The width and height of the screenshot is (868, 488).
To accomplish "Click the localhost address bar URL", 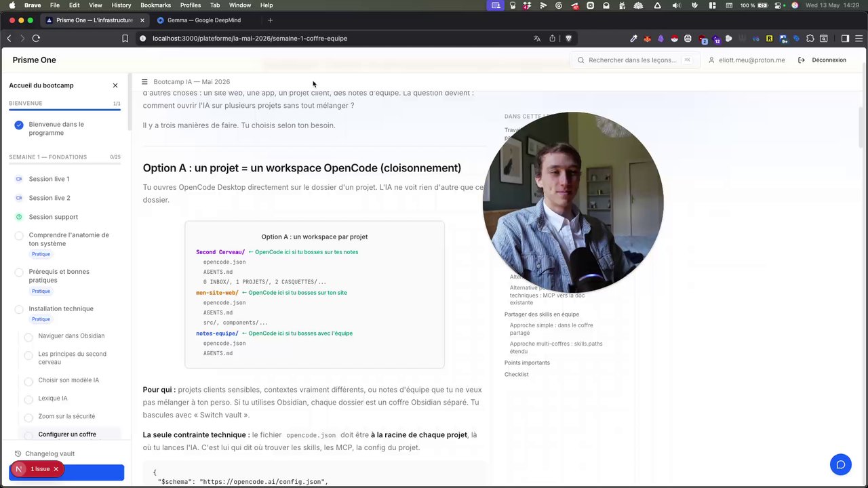I will (250, 39).
